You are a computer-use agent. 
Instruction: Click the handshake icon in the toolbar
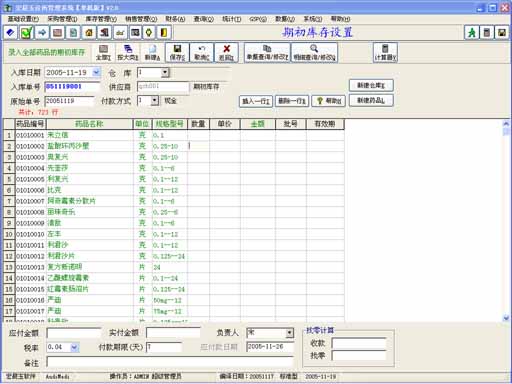coord(104,32)
